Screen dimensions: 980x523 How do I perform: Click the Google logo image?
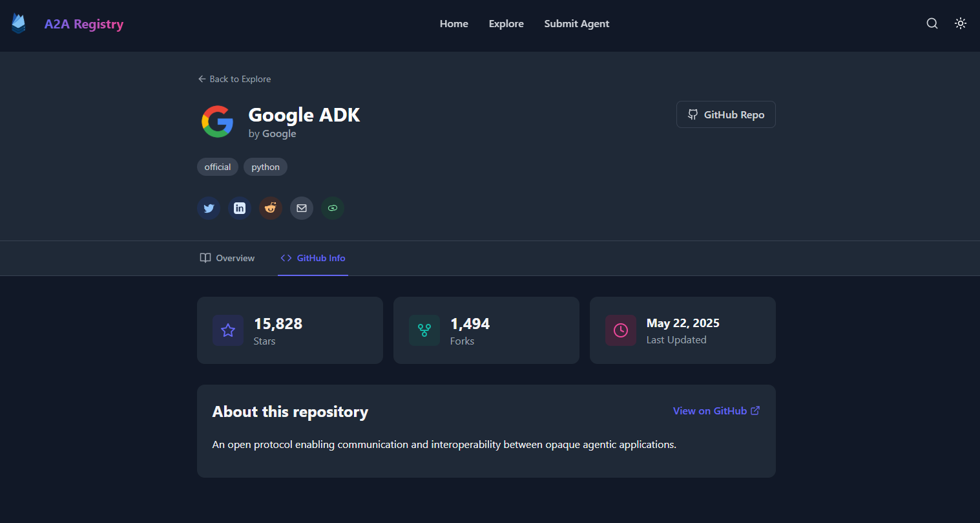click(218, 122)
